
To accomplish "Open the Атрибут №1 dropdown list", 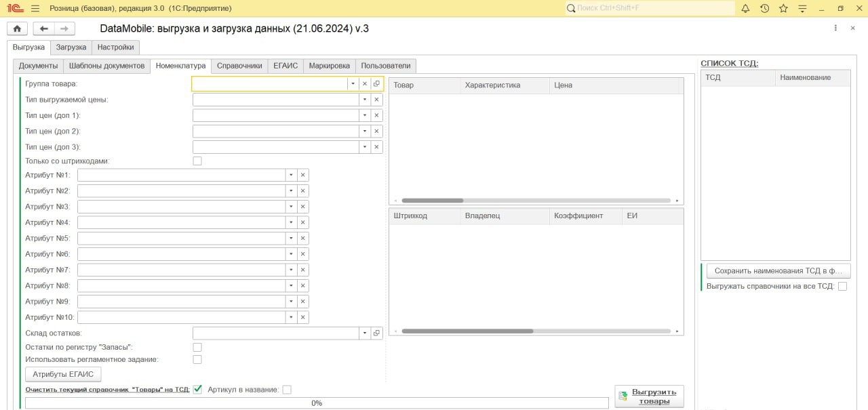I will 291,175.
